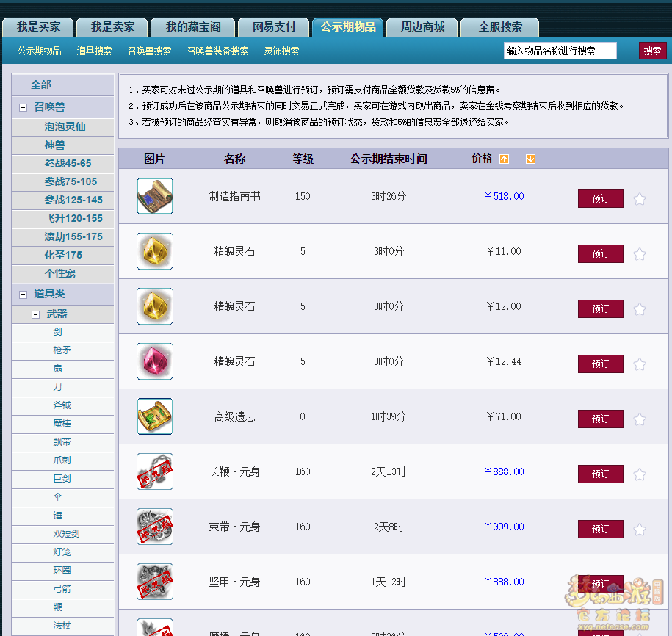Sort price ascending with up arrow
The height and width of the screenshot is (636, 672).
(504, 159)
